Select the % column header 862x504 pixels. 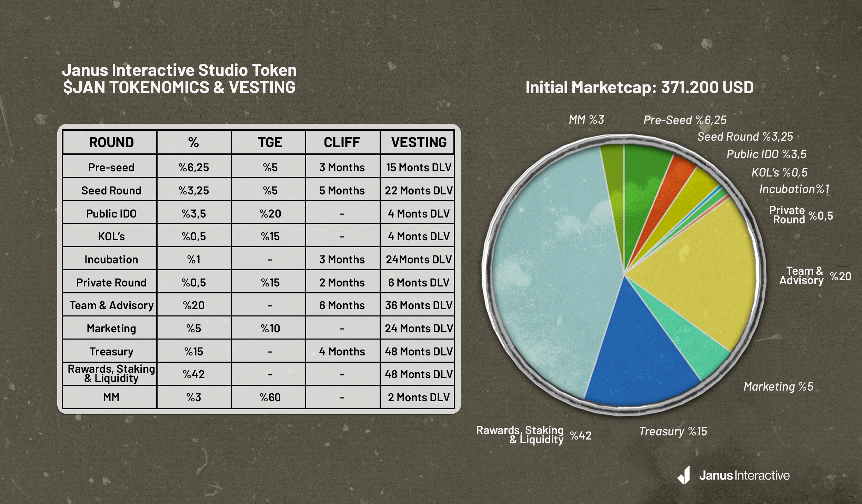[x=194, y=142]
